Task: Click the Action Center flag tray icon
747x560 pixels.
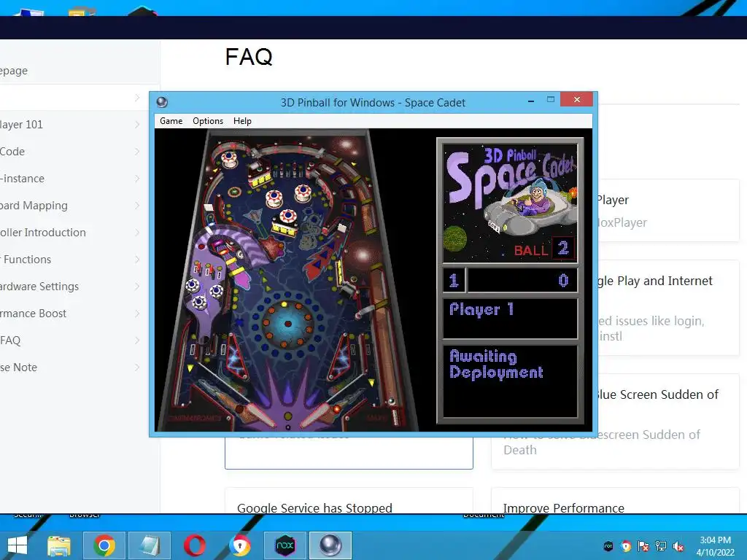Action: point(643,546)
